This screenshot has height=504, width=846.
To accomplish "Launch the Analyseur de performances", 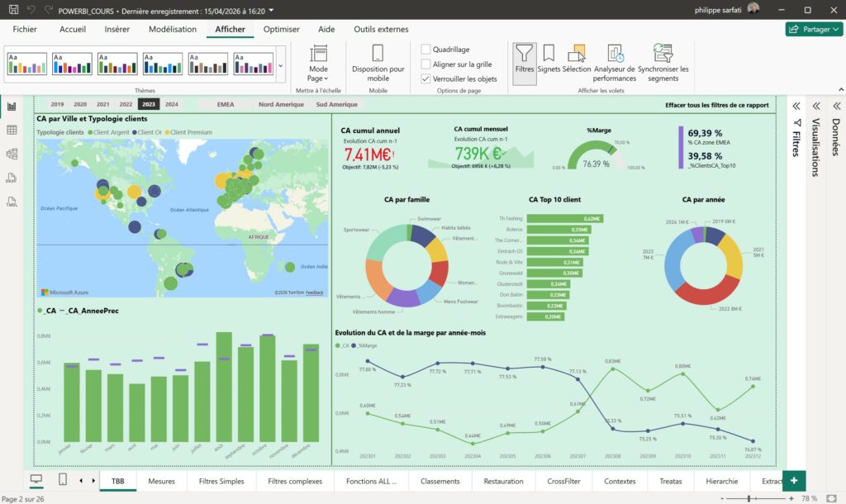I will [x=615, y=63].
